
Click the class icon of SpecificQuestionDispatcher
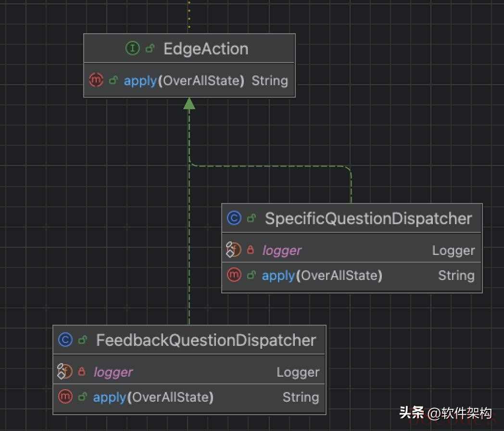point(234,218)
